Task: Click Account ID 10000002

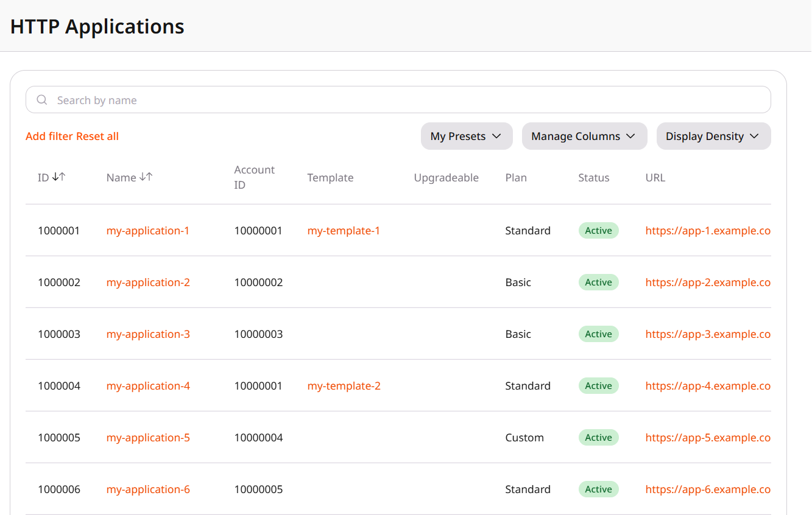Action: tap(259, 282)
